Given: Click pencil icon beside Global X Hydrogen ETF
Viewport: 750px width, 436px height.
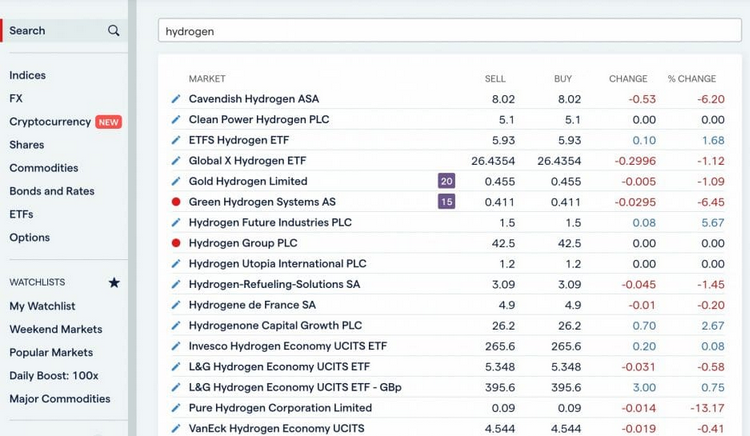Looking at the screenshot, I should 176,161.
